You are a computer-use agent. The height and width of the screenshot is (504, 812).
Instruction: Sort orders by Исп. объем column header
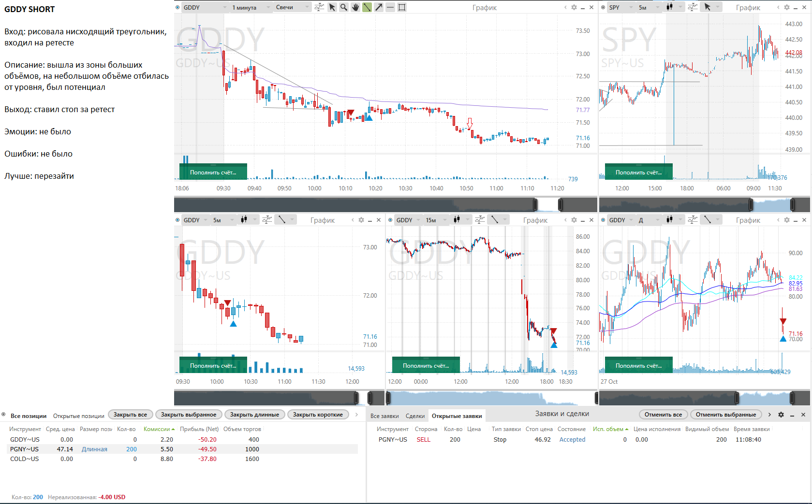tap(610, 429)
